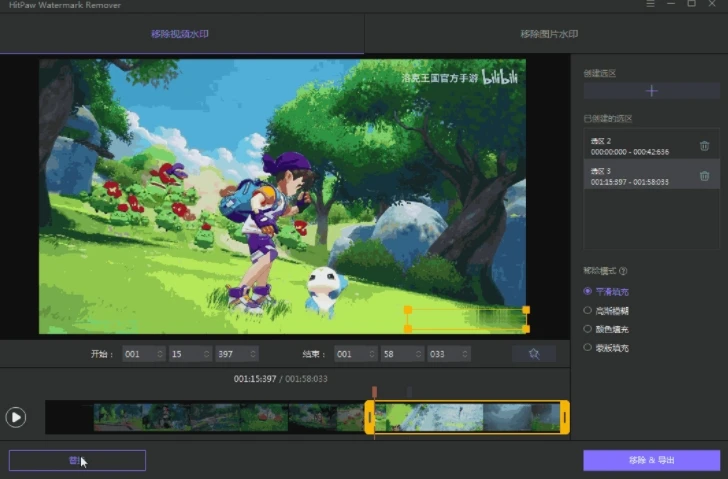Click the top-left handle of watermark selection box
728x479 pixels.
click(x=408, y=310)
